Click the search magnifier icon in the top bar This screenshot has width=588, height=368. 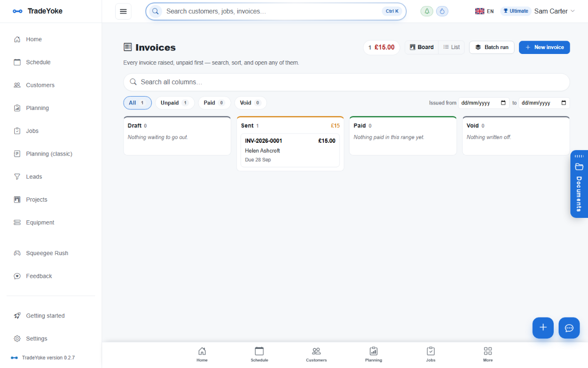click(x=156, y=11)
